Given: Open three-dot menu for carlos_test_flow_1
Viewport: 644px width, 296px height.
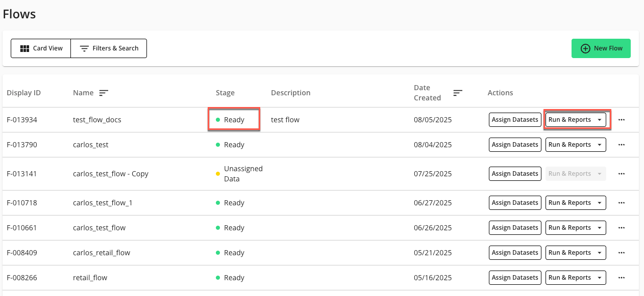Looking at the screenshot, I should [621, 203].
